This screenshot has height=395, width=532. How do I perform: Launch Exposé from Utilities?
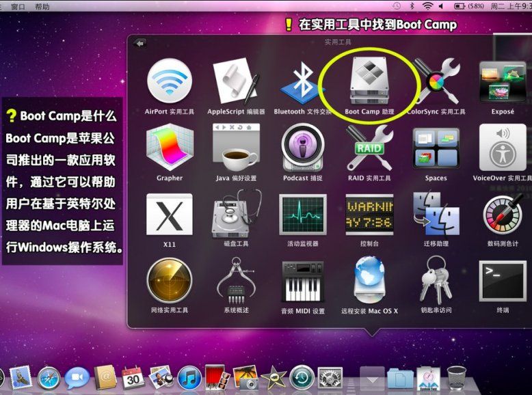(503, 81)
